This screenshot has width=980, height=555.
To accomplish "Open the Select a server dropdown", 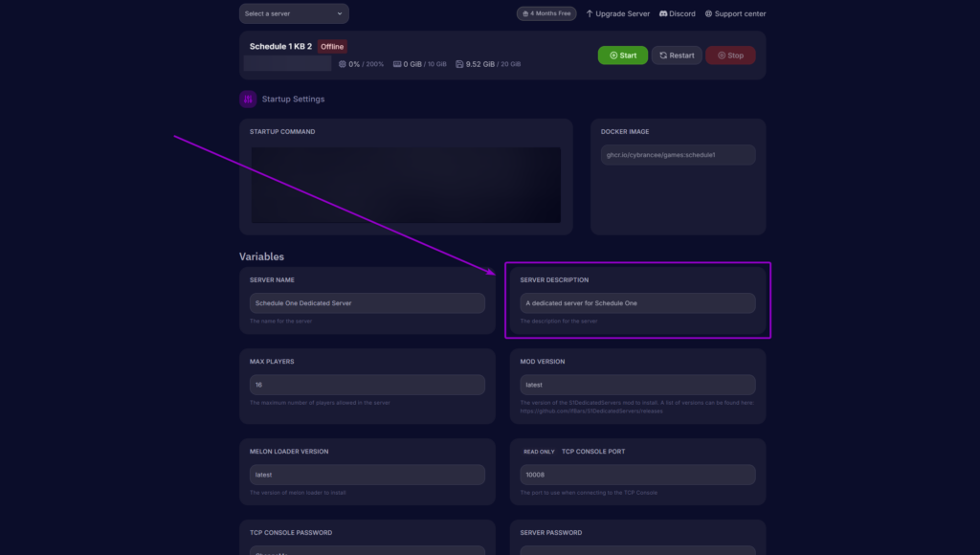I will tap(294, 13).
